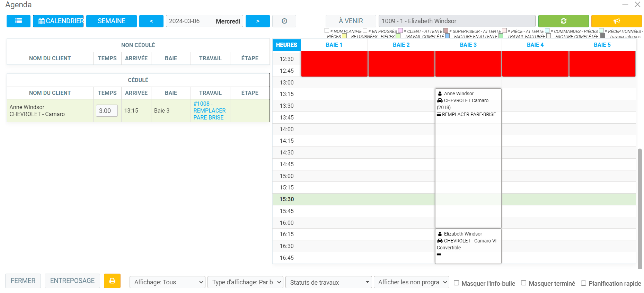The width and height of the screenshot is (644, 293).
Task: Click the list view icon button
Action: pos(18,21)
